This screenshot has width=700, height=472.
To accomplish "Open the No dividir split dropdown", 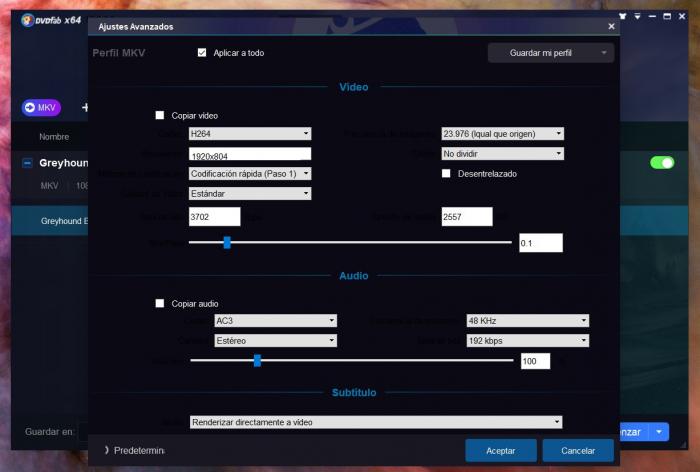I will pos(503,154).
